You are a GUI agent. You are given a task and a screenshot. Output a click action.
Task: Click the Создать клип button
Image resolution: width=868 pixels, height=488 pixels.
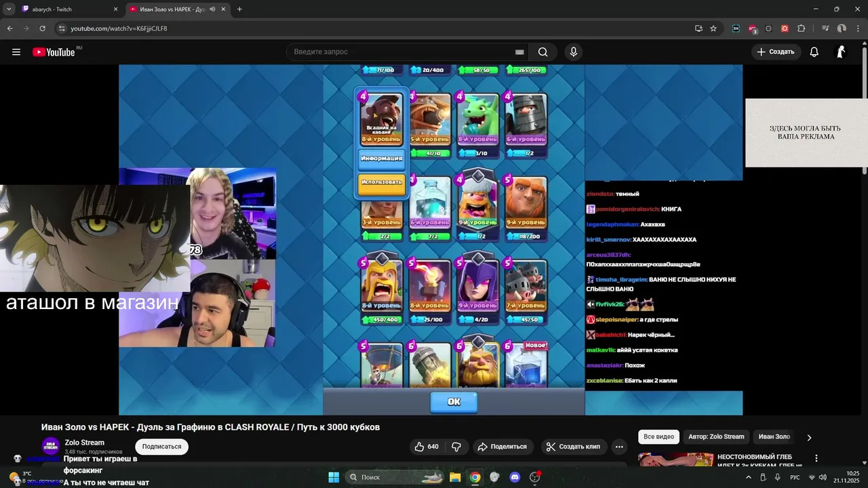(573, 447)
